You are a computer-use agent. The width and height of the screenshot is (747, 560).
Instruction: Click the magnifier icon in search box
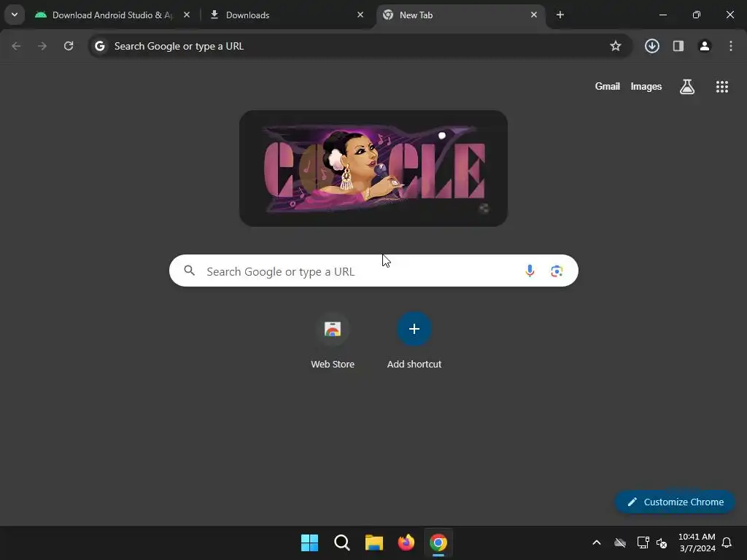click(190, 271)
